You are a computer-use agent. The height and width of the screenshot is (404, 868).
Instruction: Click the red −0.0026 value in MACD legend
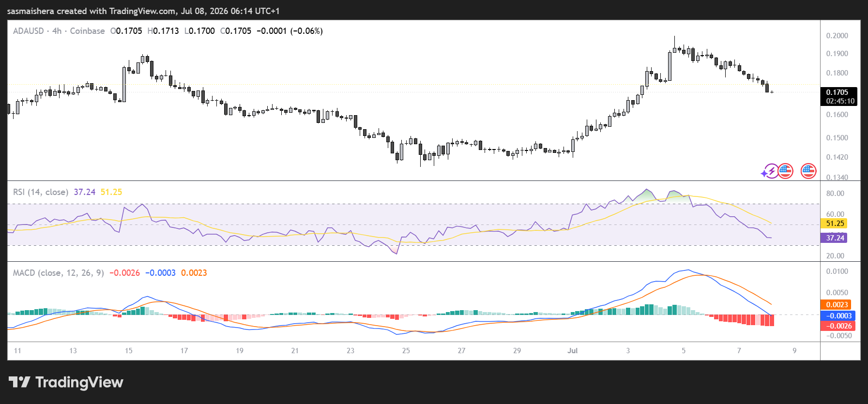(x=125, y=273)
